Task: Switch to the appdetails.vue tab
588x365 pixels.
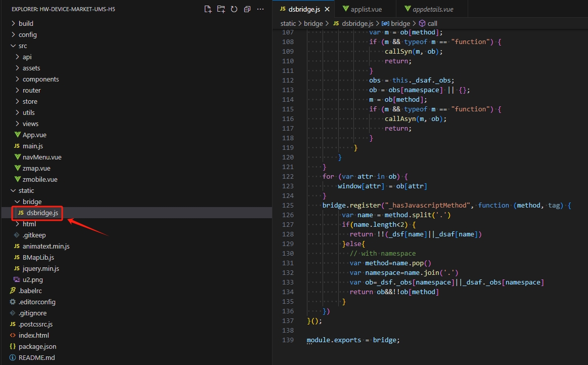Action: [x=429, y=9]
